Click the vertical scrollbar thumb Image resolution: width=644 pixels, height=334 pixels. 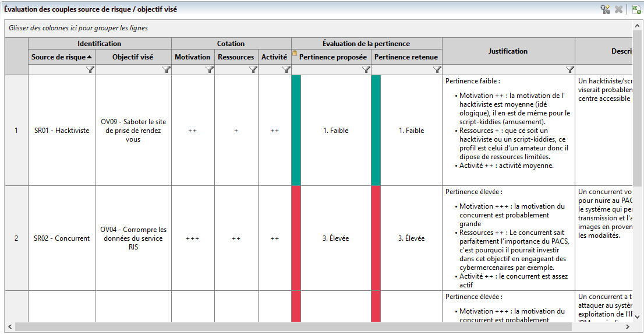coord(637,109)
